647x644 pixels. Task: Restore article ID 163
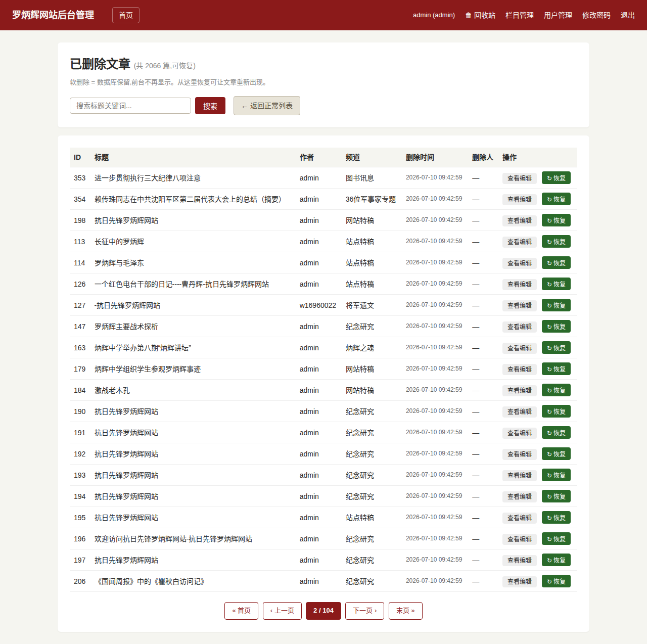(x=556, y=348)
